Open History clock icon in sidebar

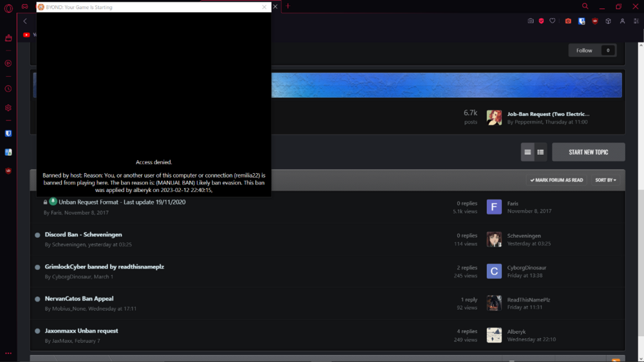8,89
